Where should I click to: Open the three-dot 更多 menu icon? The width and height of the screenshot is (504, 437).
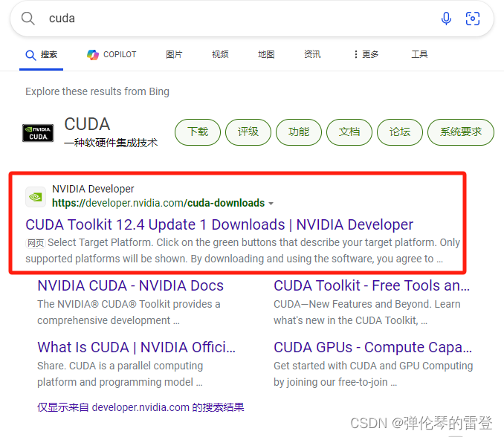click(355, 54)
